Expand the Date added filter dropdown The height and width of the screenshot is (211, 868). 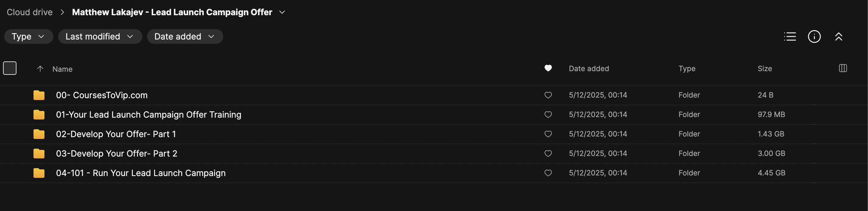pyautogui.click(x=185, y=36)
